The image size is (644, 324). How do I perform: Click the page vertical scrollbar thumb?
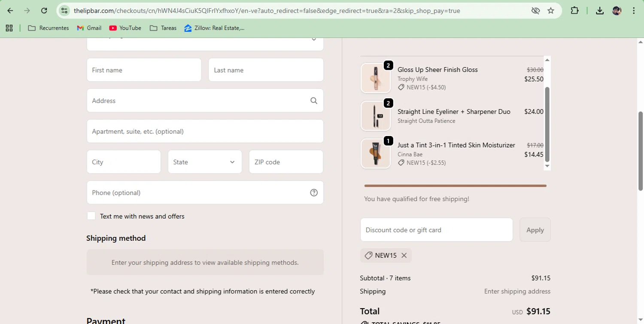point(641,151)
